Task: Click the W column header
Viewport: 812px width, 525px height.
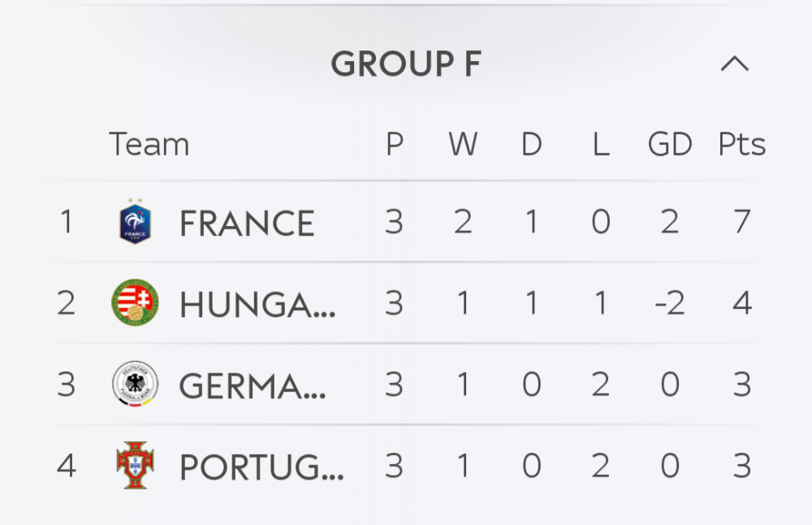Action: [463, 145]
